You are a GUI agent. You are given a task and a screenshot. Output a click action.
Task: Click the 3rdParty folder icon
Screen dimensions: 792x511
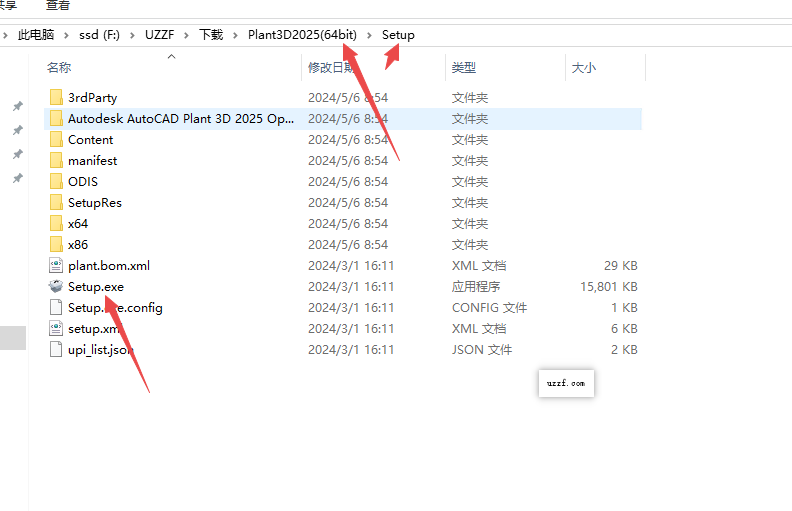pos(56,97)
